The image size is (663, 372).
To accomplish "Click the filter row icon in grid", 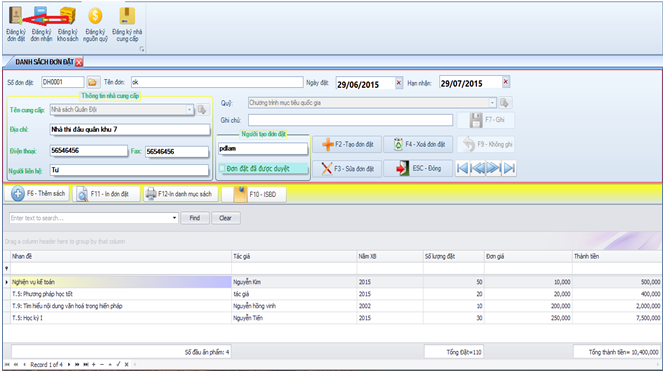I will pos(6,268).
